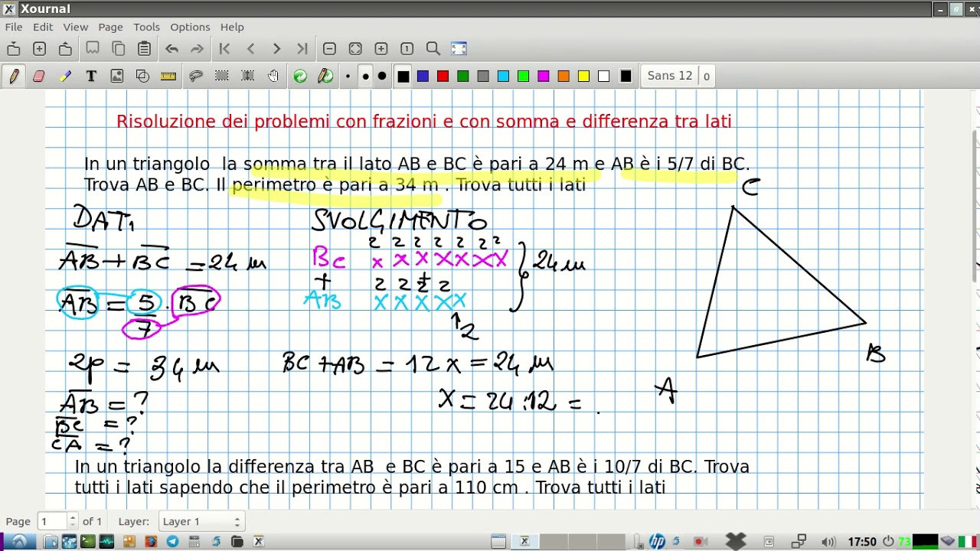Click the Save file icon

click(66, 49)
